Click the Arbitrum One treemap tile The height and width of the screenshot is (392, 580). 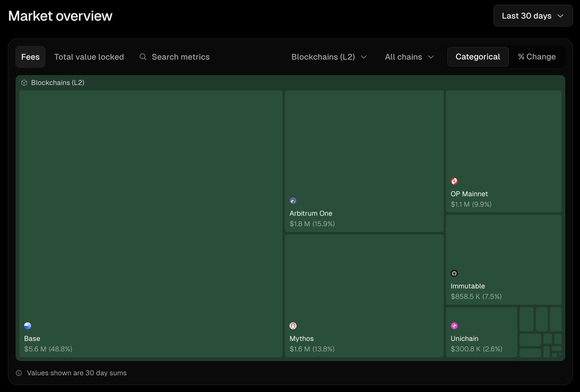click(x=364, y=161)
